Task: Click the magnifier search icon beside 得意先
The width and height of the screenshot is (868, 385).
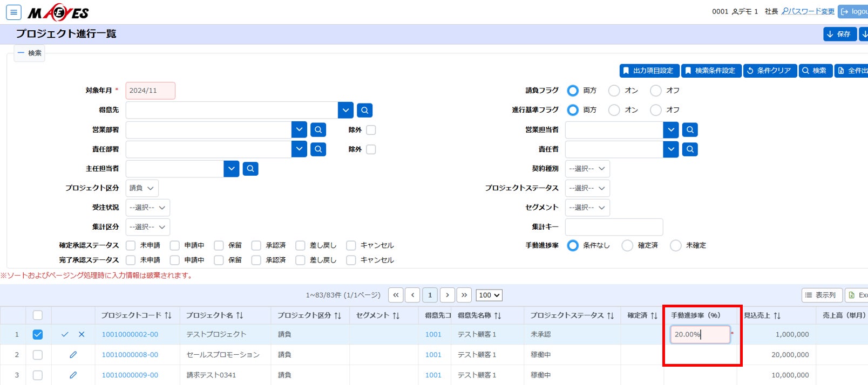Action: 364,110
